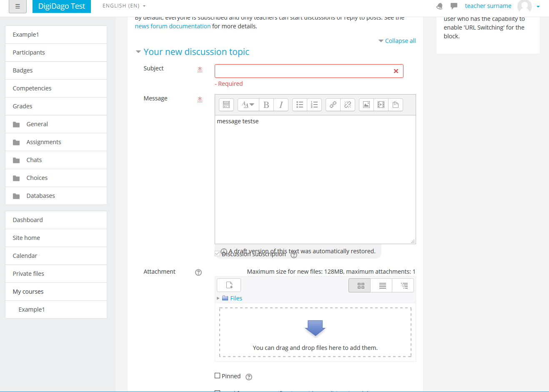
Task: Open Attachment help question icon
Action: click(x=198, y=272)
